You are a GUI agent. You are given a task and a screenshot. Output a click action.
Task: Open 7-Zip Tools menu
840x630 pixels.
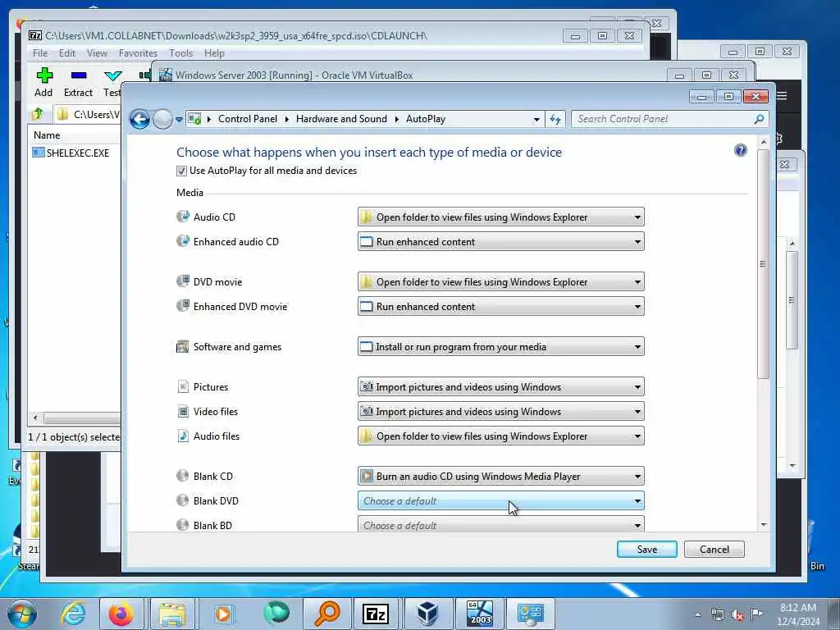181,53
